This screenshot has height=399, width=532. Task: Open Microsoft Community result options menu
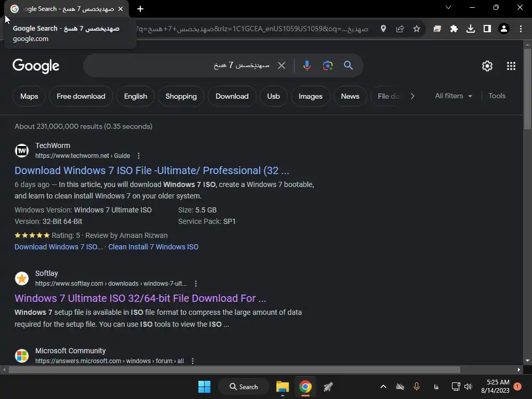click(x=193, y=361)
